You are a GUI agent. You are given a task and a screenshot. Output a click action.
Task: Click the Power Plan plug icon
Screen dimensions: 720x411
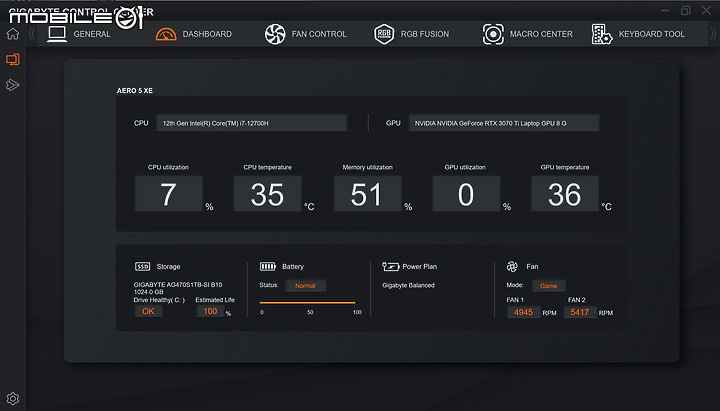pyautogui.click(x=390, y=266)
